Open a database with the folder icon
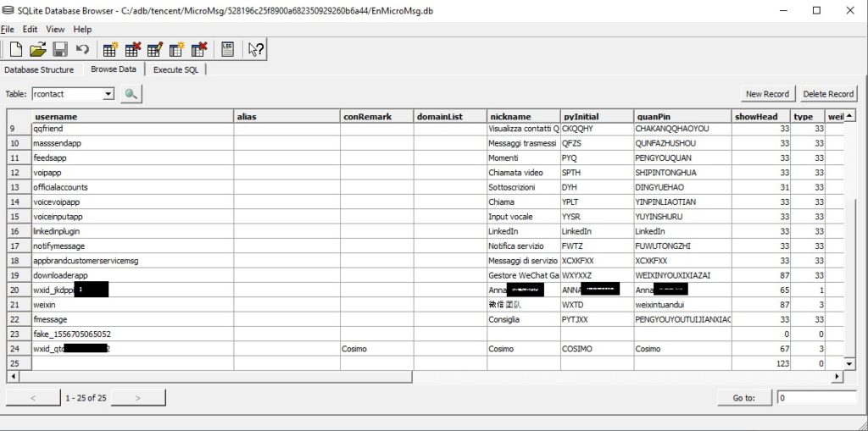The height and width of the screenshot is (431, 868). [x=38, y=50]
